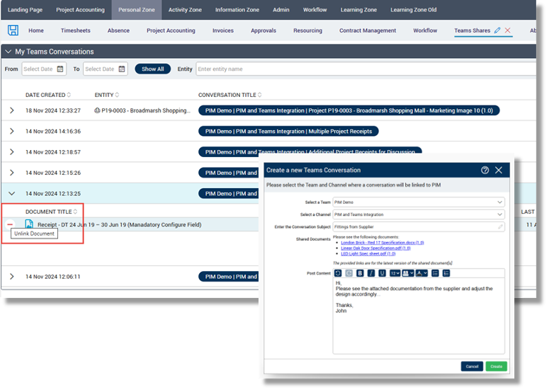This screenshot has height=392, width=549.
Task: Open the Select a Channel dropdown
Action: click(418, 214)
